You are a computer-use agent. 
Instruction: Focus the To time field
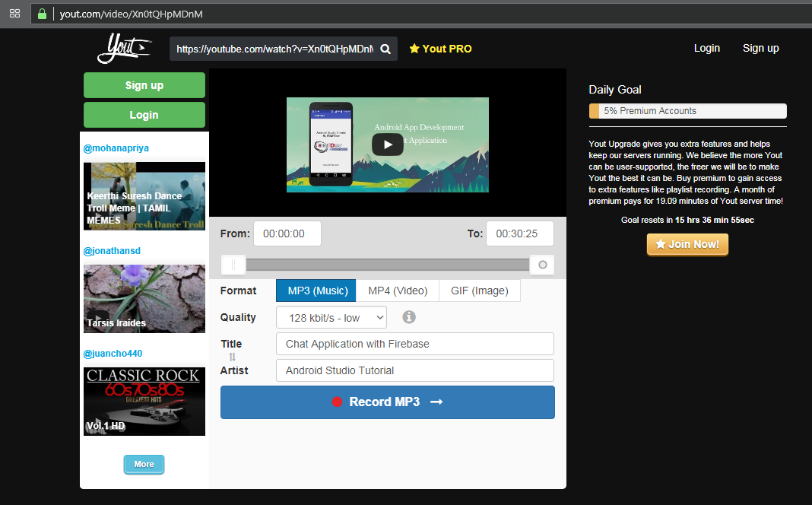point(520,233)
